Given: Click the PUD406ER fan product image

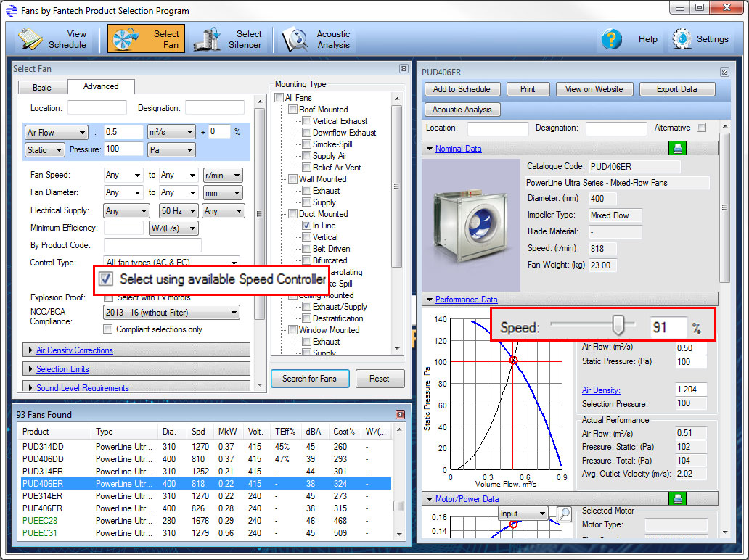Looking at the screenshot, I should tap(471, 226).
